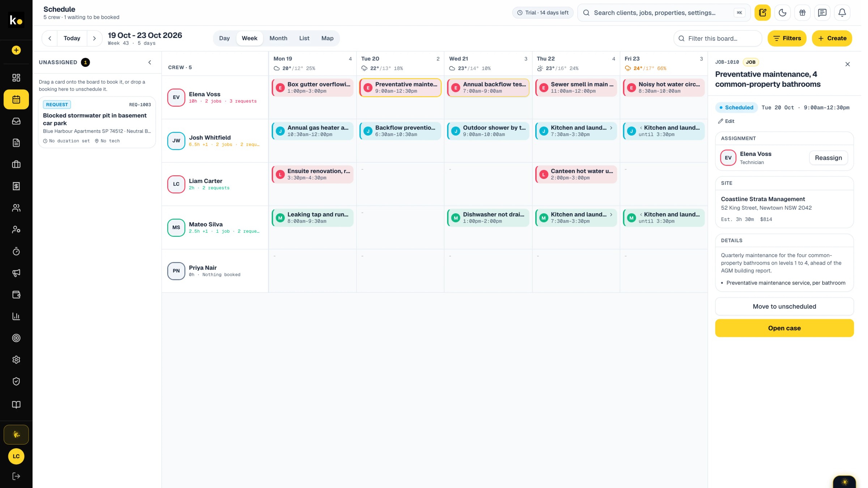Open the book documentation sidebar icon

pyautogui.click(x=16, y=404)
